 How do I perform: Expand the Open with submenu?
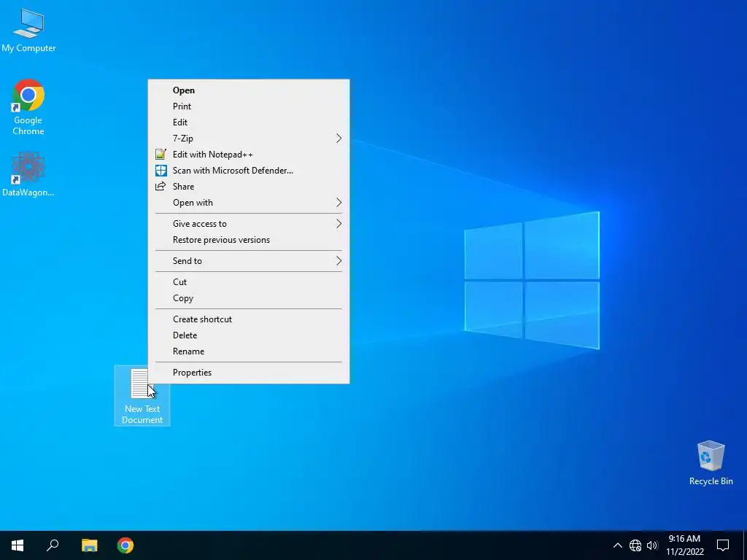tap(249, 203)
